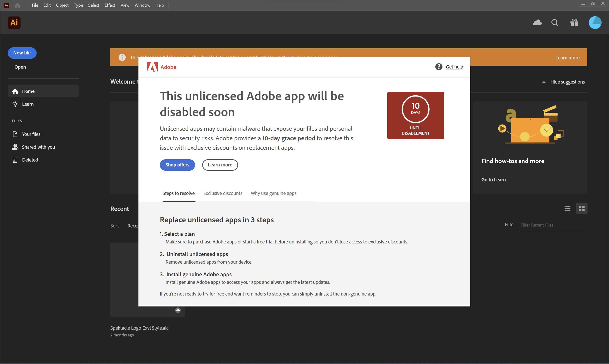Click the Adobe Illustrator app icon
609x364 pixels.
[13, 22]
